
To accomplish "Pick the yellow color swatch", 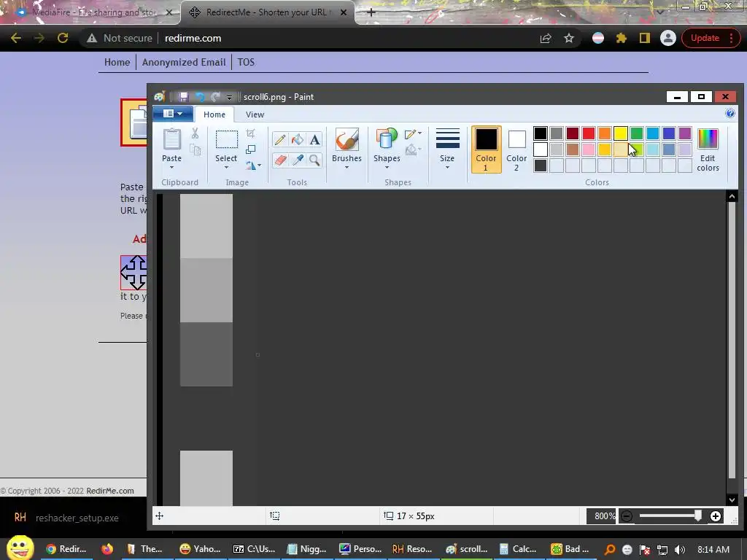I will [620, 133].
